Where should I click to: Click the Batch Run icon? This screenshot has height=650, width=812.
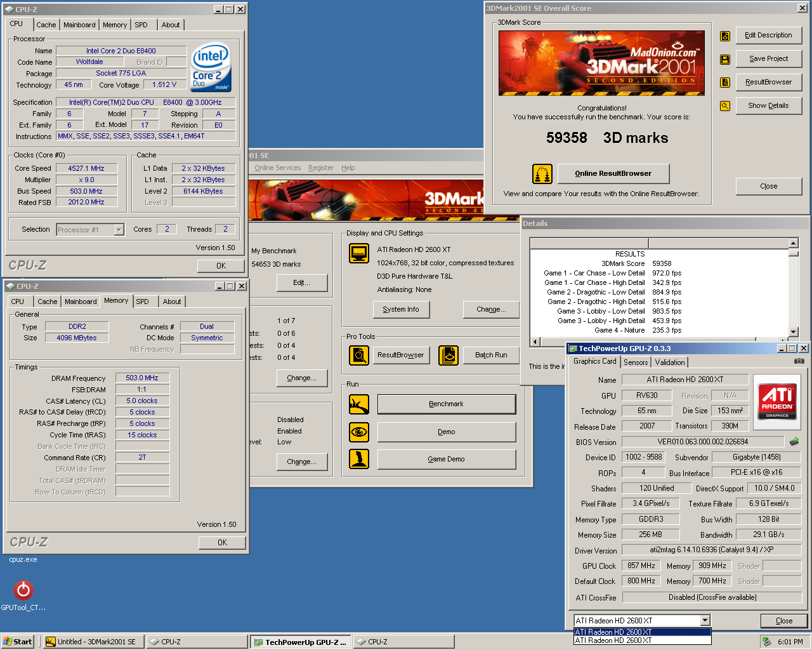(449, 355)
